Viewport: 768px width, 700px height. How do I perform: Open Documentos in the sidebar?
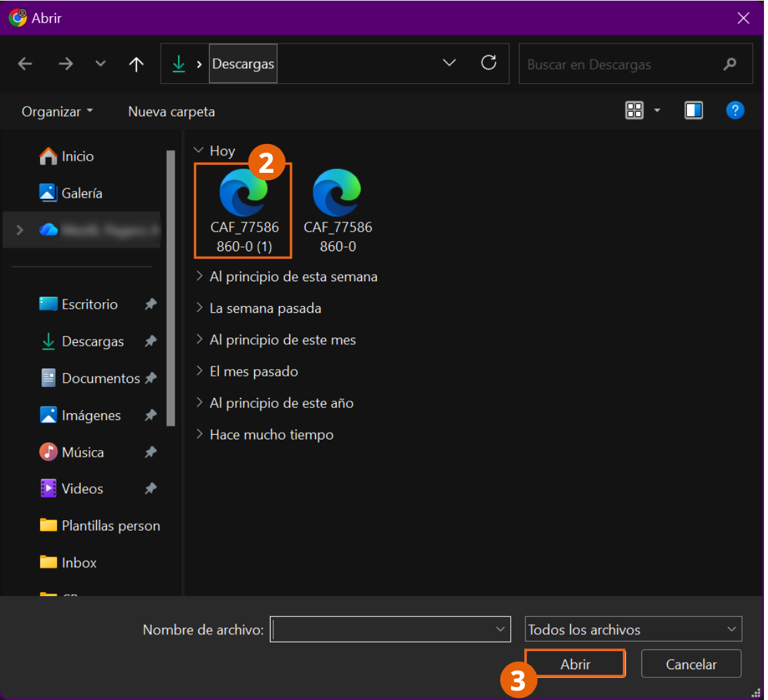[90, 378]
